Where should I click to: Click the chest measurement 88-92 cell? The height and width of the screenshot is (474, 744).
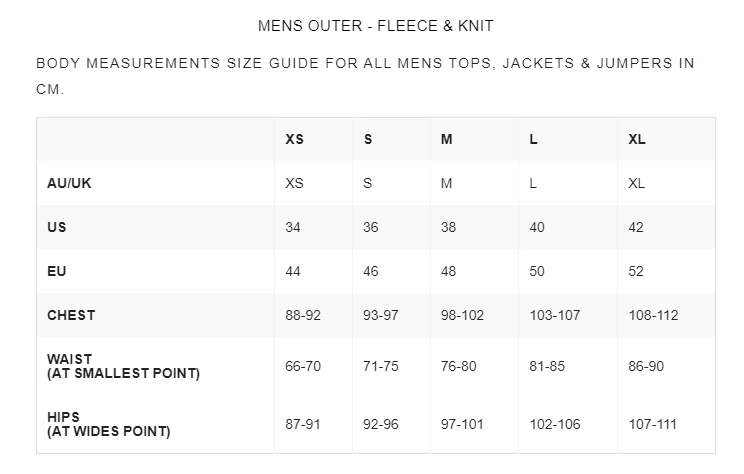[x=303, y=315]
